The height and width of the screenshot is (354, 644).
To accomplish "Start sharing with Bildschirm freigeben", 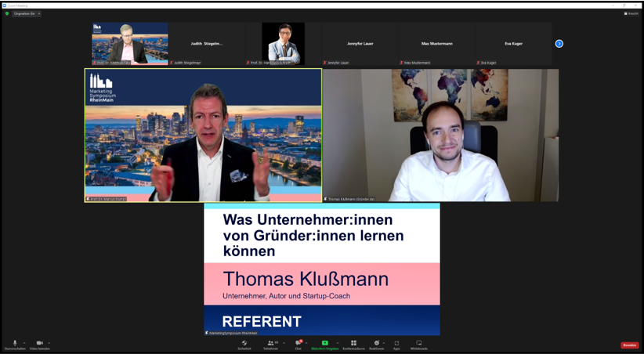I will point(325,345).
